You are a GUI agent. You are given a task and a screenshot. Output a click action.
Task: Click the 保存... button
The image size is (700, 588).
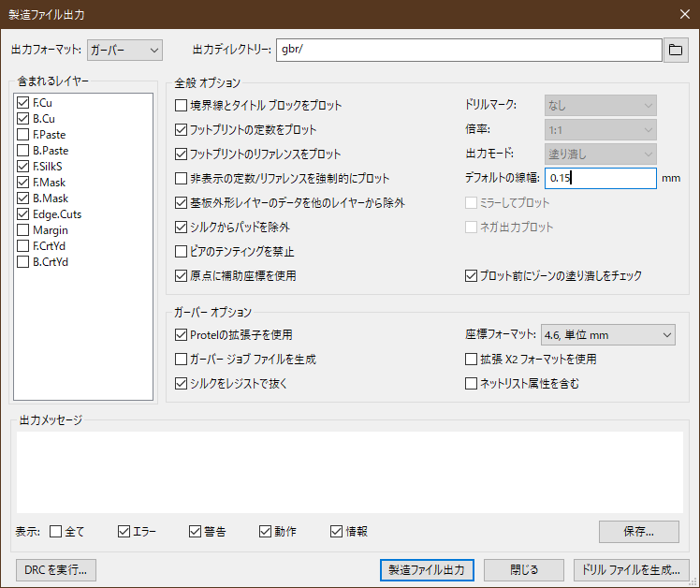(639, 532)
